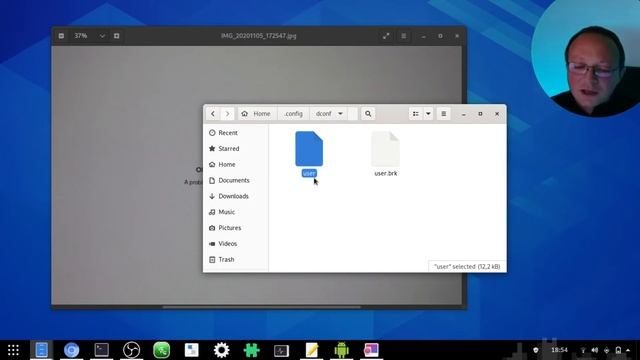Open the 37% zoom level dropdown
This screenshot has width=640, height=360.
102,36
